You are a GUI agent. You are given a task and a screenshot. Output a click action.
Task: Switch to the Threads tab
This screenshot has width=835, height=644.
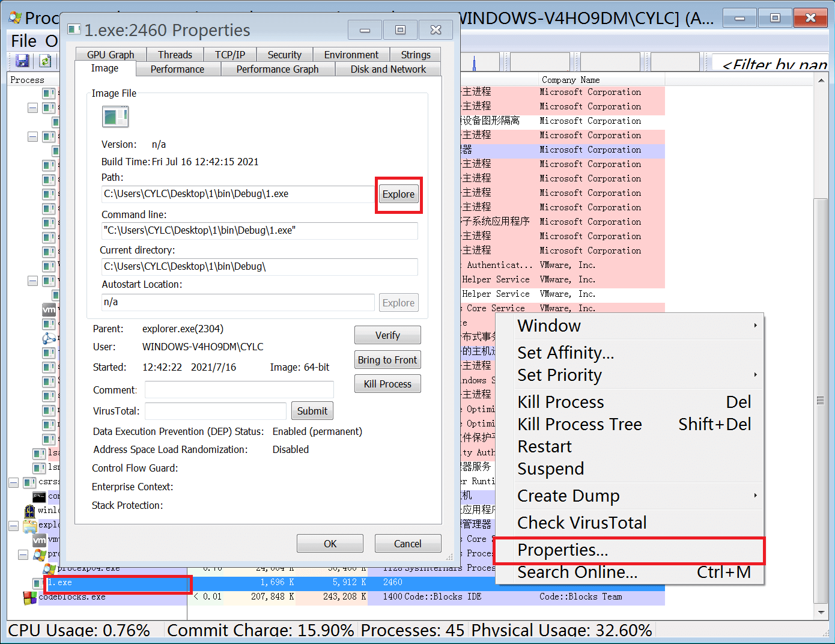[x=175, y=55]
